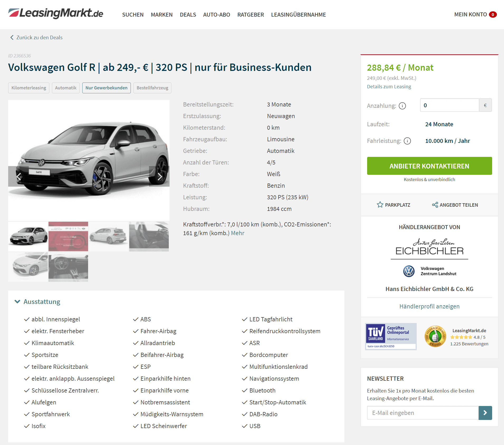Click the Kilometerleasing tag
Screen dimensions: 504x445
point(29,88)
